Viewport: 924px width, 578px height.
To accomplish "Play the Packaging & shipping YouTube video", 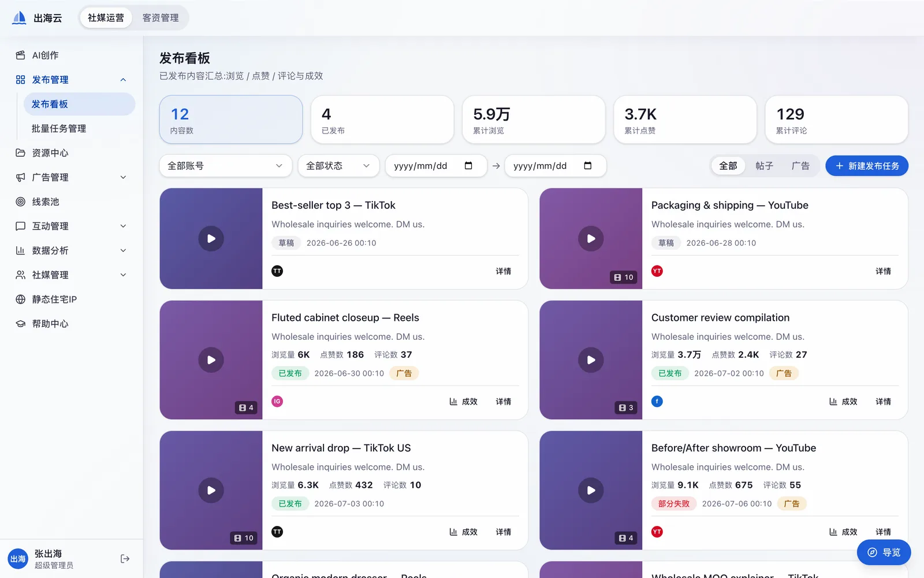I will [591, 239].
